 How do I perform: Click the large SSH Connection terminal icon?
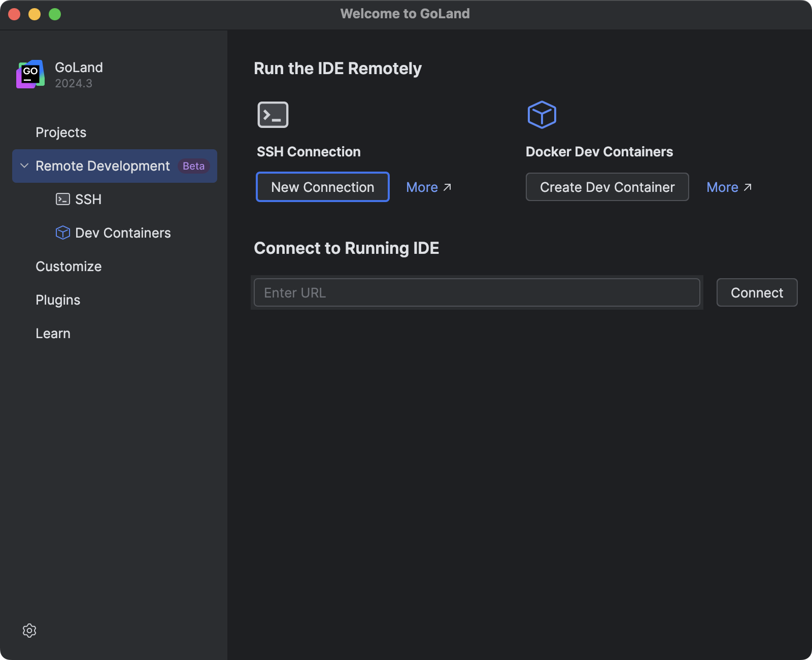pos(273,115)
